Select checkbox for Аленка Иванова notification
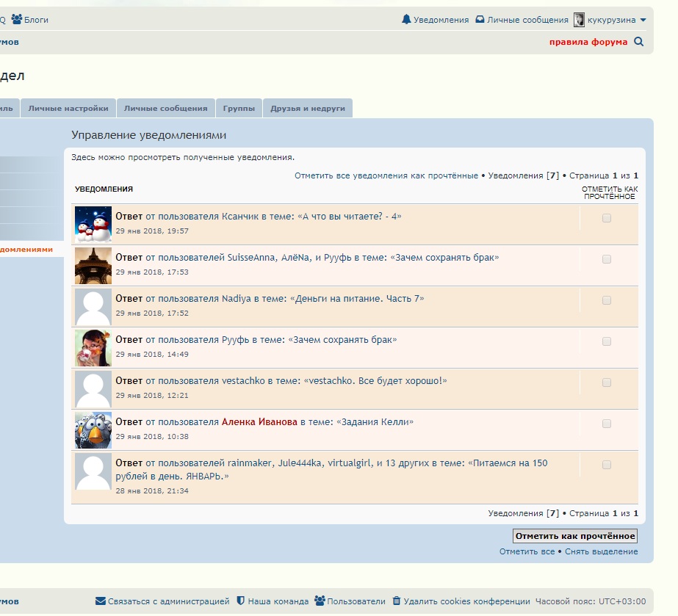The height and width of the screenshot is (616, 678). pyautogui.click(x=606, y=424)
